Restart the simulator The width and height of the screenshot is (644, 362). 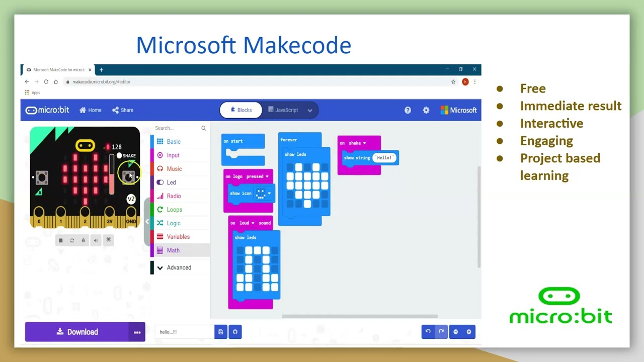pos(72,240)
